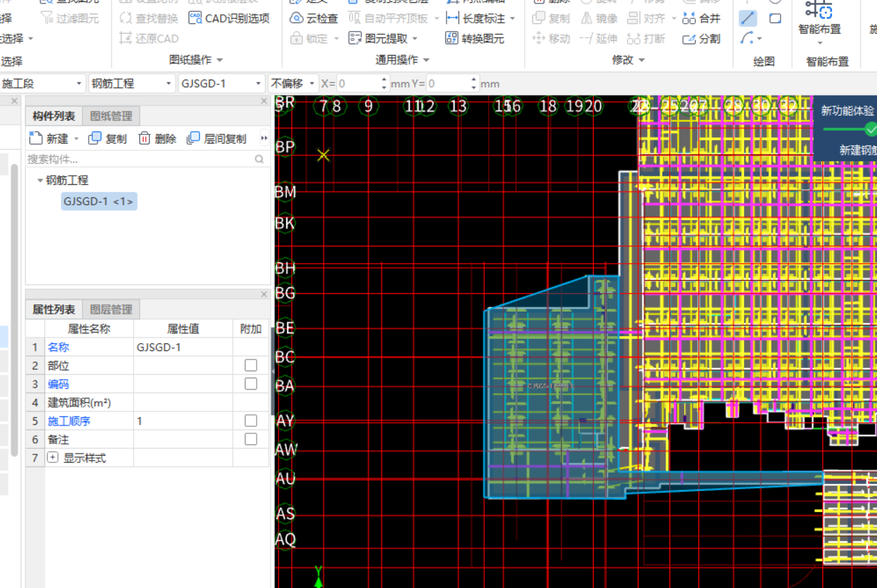Click the CAD识别选项 icon

click(x=196, y=18)
